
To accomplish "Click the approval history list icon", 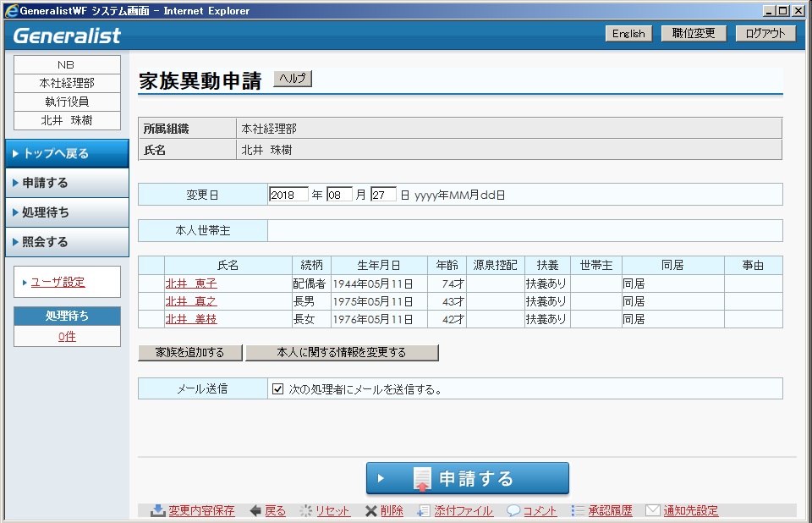I will pos(578,510).
